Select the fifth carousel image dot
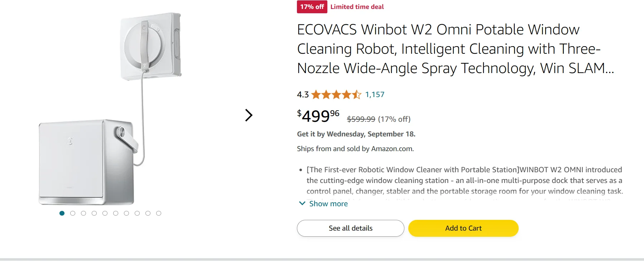 105,213
